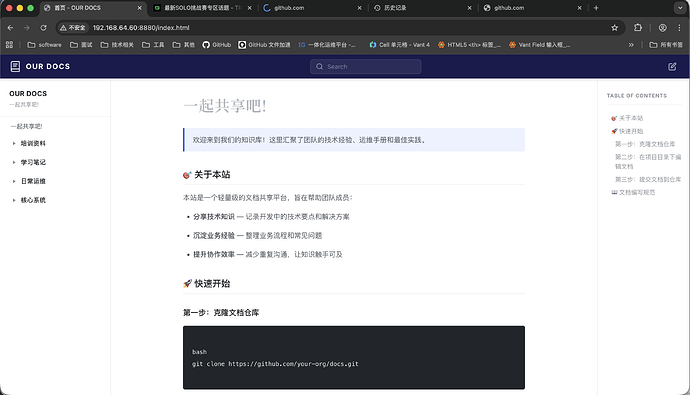The image size is (690, 395).
Task: Open the HTML5 th 标签 bookmark
Action: pos(469,44)
